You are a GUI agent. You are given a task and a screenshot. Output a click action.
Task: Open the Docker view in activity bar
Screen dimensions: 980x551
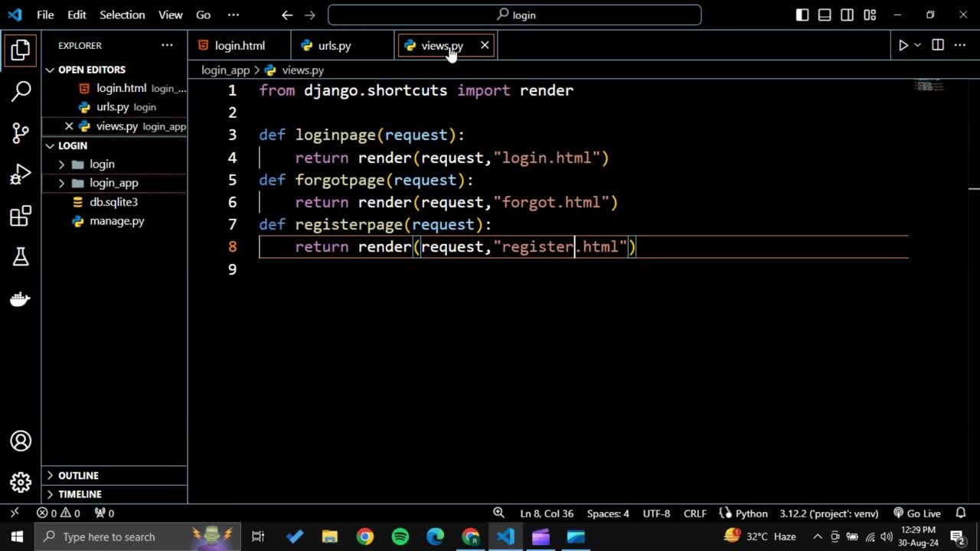pos(21,298)
